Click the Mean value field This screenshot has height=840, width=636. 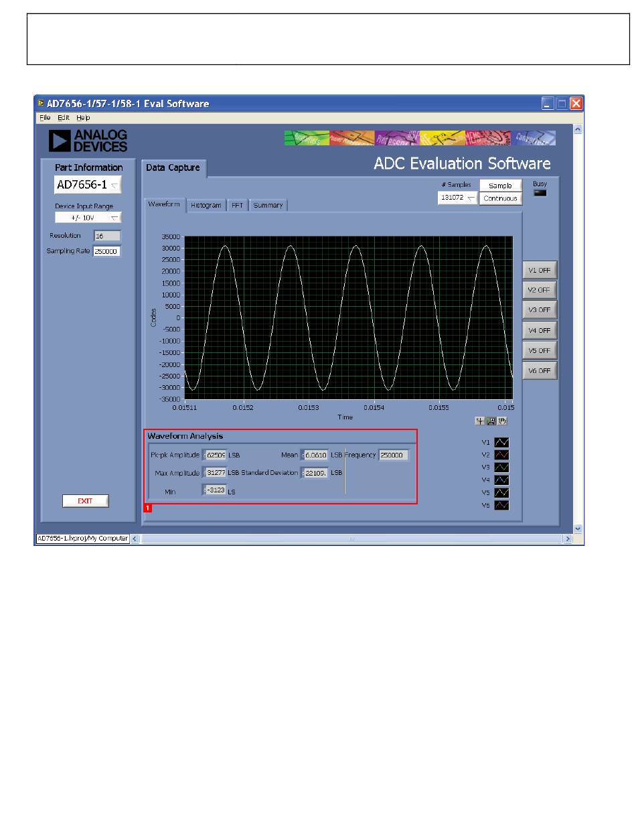point(315,455)
